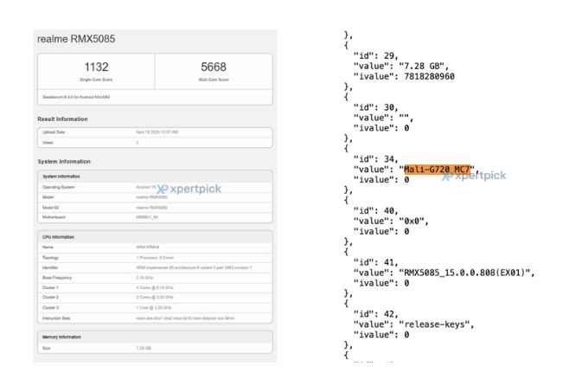Click the Identifier row in CPU Information

(154, 267)
